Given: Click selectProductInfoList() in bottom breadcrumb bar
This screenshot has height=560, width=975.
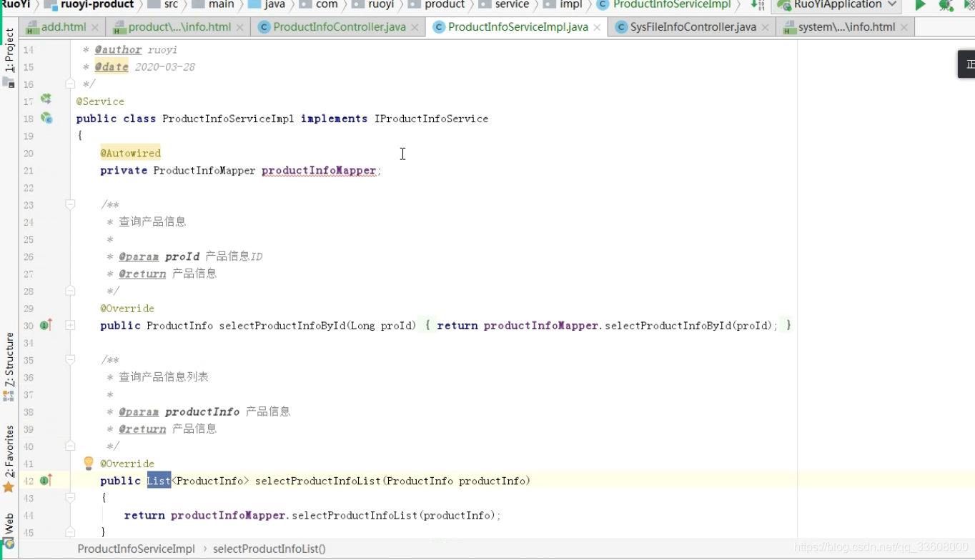Looking at the screenshot, I should [269, 549].
